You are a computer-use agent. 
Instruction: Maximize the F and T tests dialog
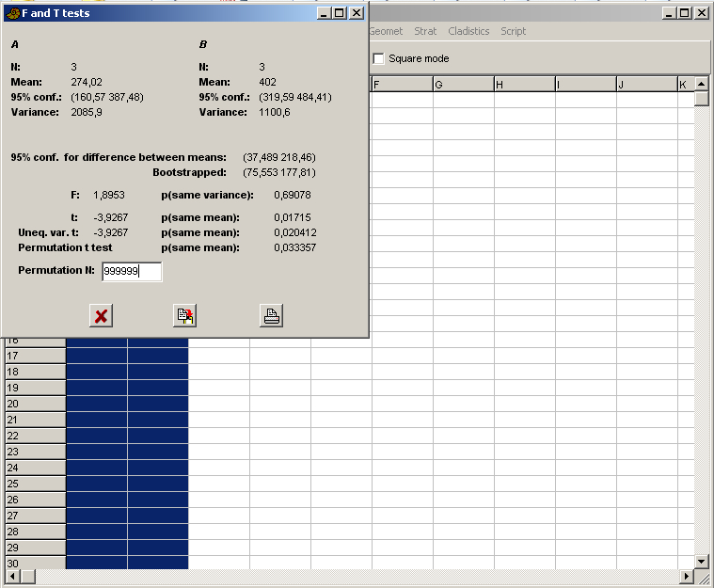pyautogui.click(x=341, y=13)
